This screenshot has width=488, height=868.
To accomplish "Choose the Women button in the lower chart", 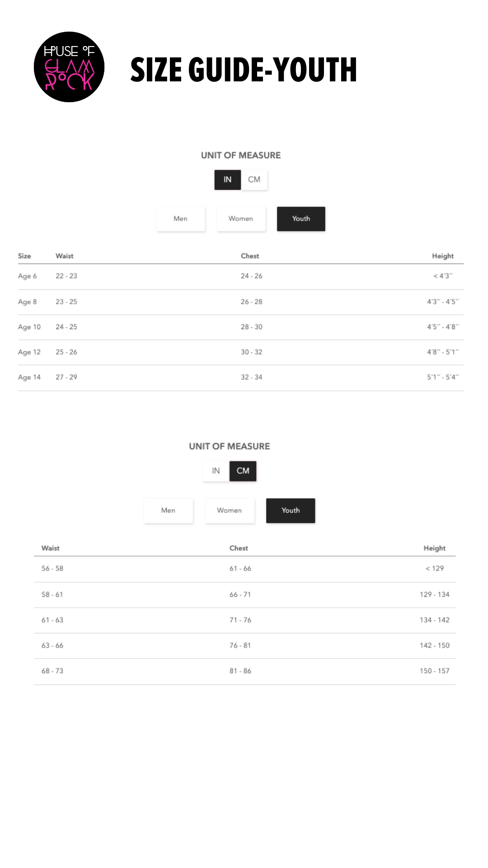I will pyautogui.click(x=230, y=510).
